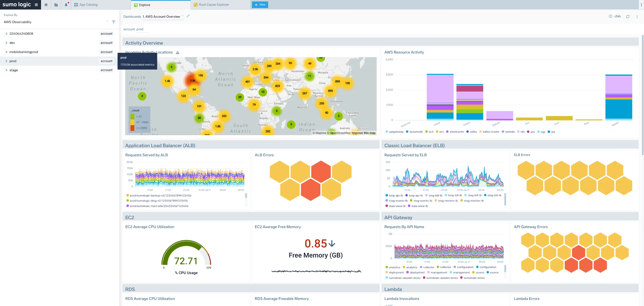Copy the dashboard link icon
The width and height of the screenshot is (644, 306).
point(188,16)
